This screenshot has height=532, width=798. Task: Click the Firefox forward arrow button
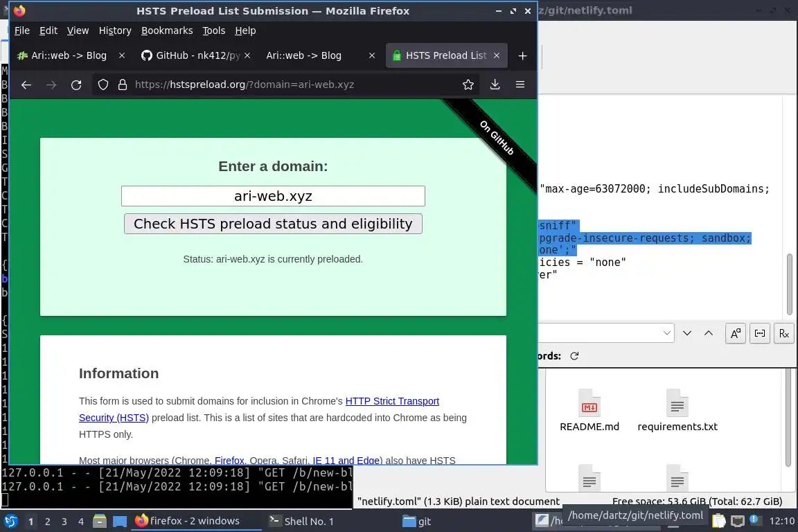[51, 85]
